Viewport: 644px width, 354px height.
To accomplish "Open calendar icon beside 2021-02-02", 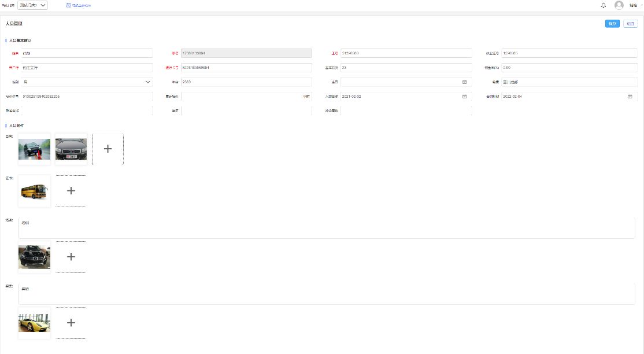I will tap(465, 96).
